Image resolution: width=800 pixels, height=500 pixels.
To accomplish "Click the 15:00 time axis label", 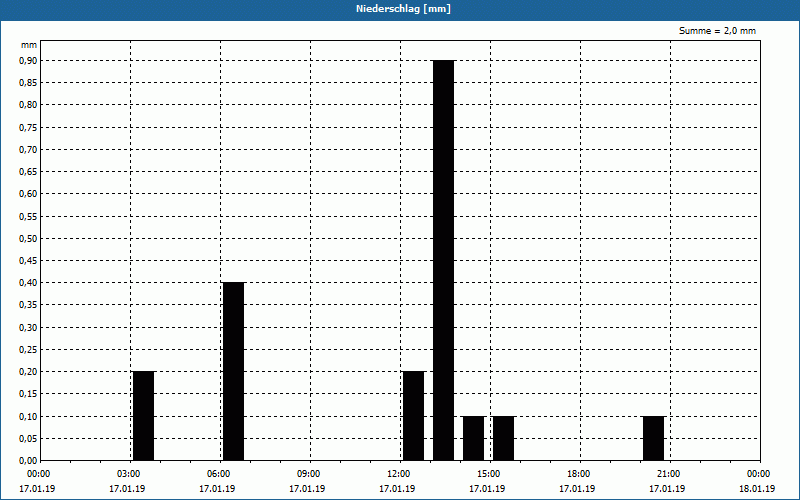I will pos(487,474).
